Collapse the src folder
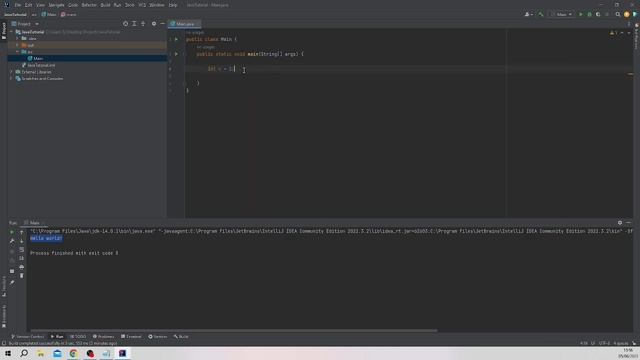The height and width of the screenshot is (360, 640). point(18,52)
